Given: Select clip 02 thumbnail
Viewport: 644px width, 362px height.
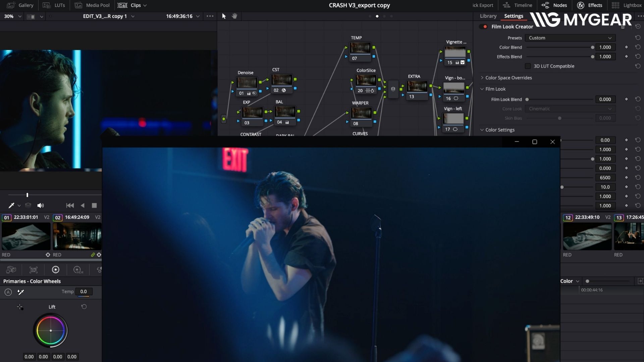Looking at the screenshot, I should [77, 236].
